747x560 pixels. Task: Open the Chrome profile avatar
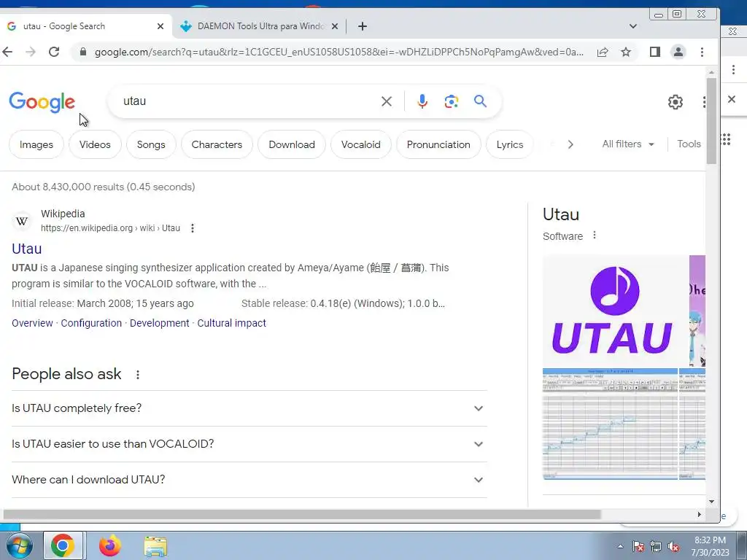678,52
